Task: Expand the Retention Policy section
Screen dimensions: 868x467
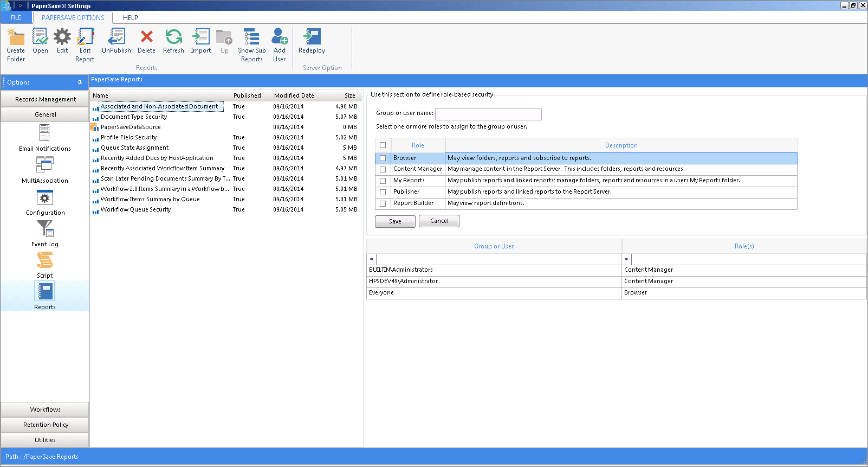Action: point(45,425)
